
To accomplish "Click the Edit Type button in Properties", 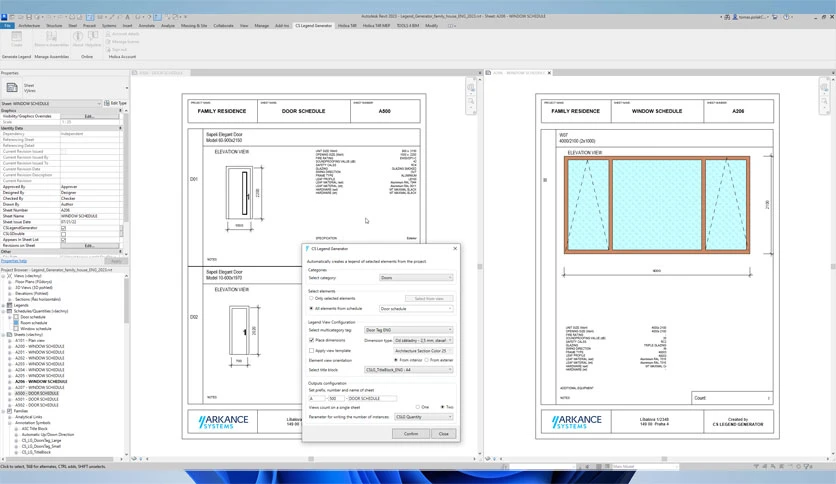I will [115, 103].
